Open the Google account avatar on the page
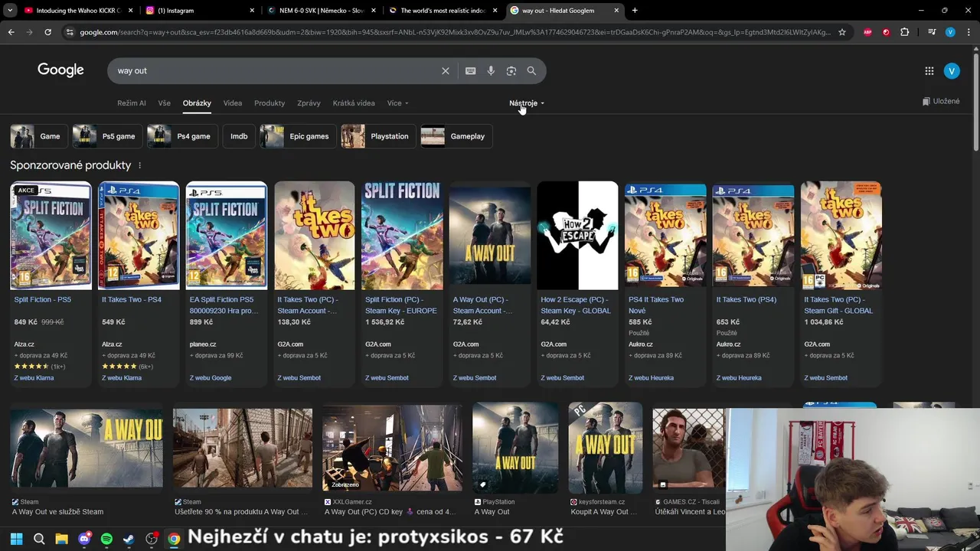The image size is (980, 551). point(952,70)
